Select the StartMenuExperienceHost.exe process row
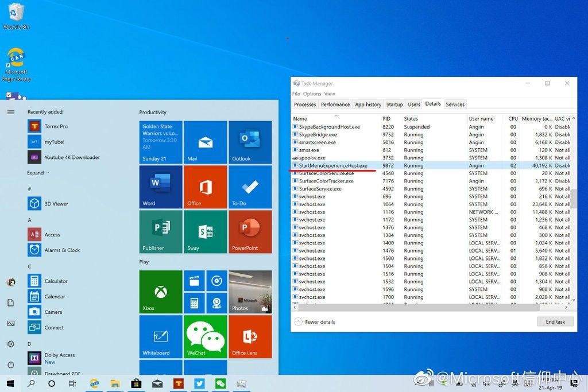Screen dimensions: 588x392 (x=333, y=165)
